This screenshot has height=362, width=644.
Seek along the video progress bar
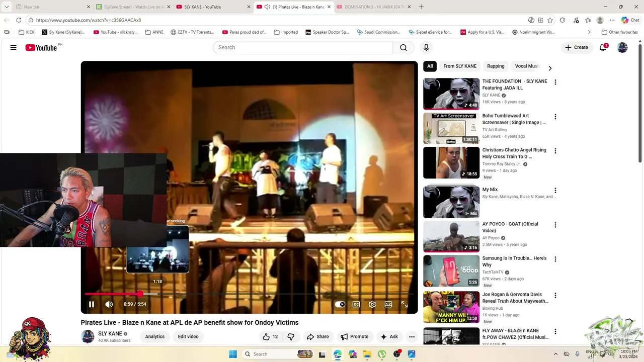(x=249, y=294)
